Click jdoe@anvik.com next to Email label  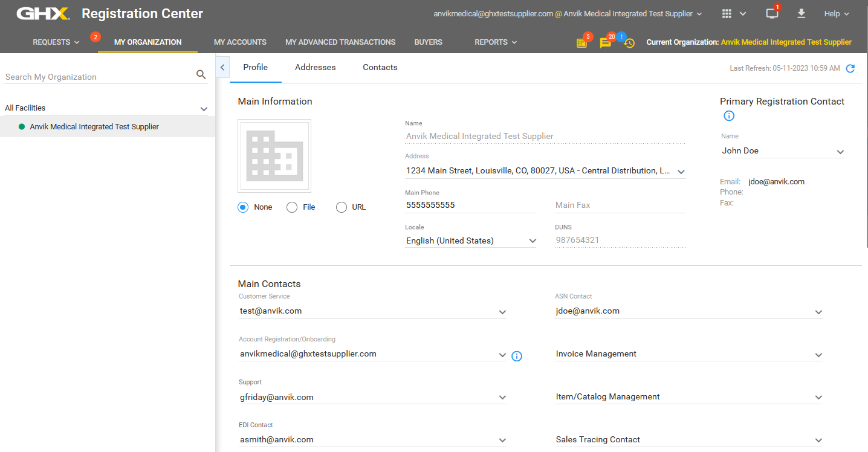click(x=776, y=181)
